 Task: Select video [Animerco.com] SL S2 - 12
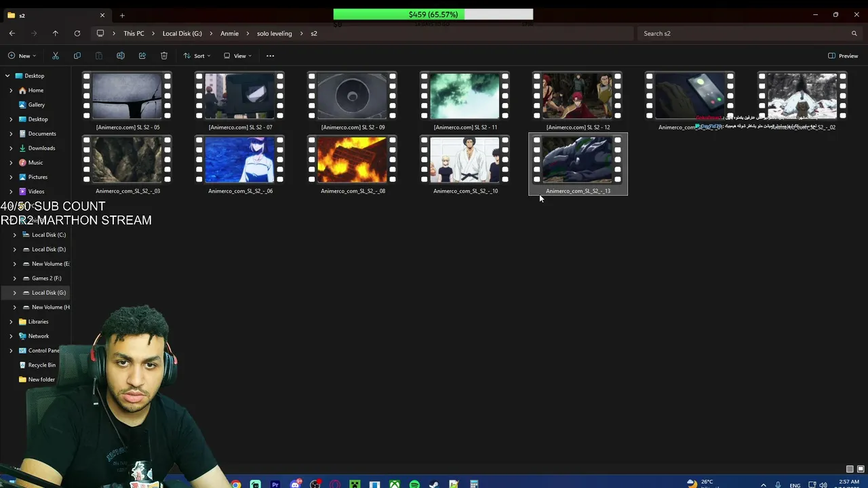tap(578, 101)
